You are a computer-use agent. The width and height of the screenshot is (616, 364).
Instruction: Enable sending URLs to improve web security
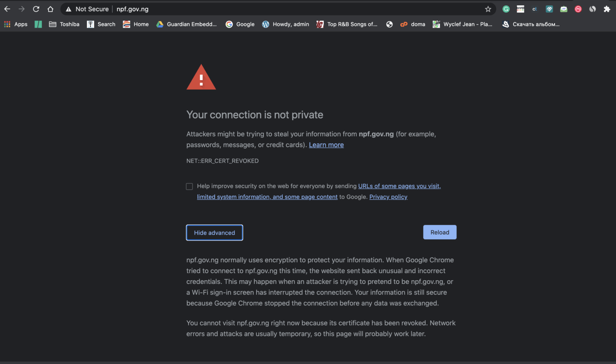(x=189, y=186)
